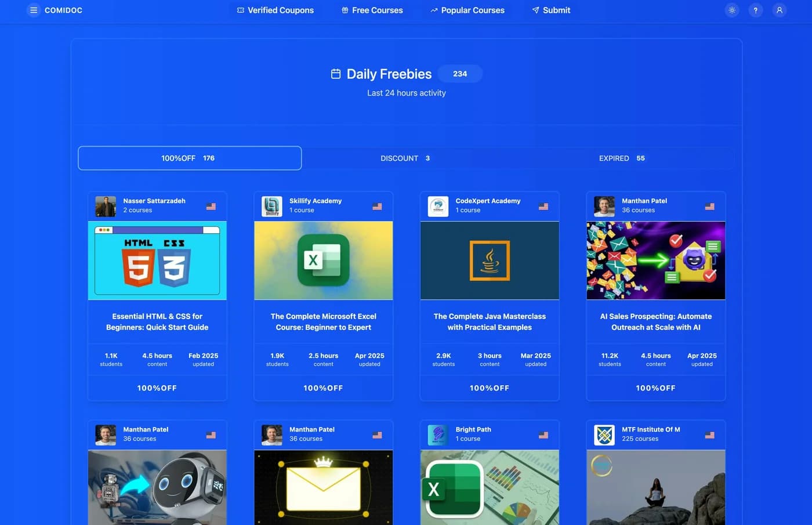Switch to the DISCOUNT tab
The height and width of the screenshot is (525, 812).
405,158
